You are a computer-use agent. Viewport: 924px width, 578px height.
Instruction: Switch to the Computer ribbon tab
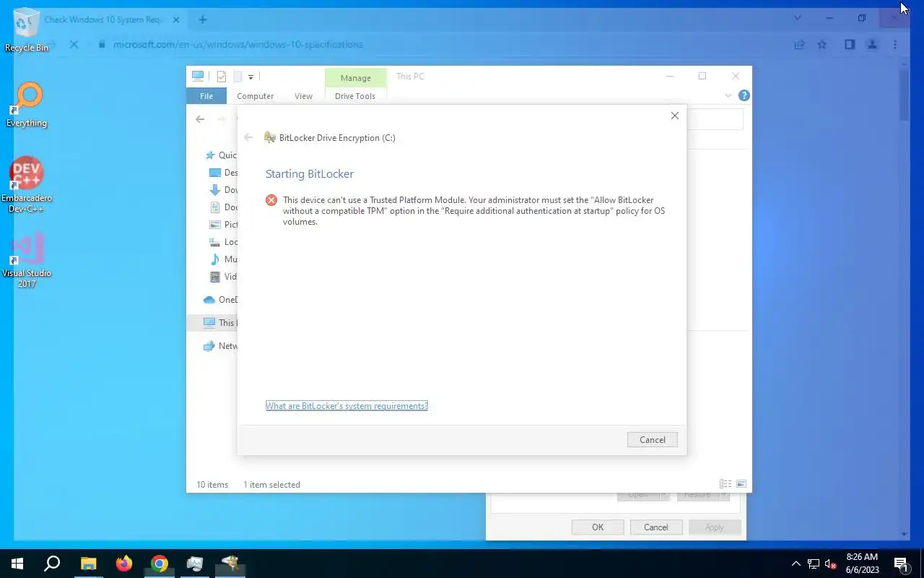click(x=255, y=96)
